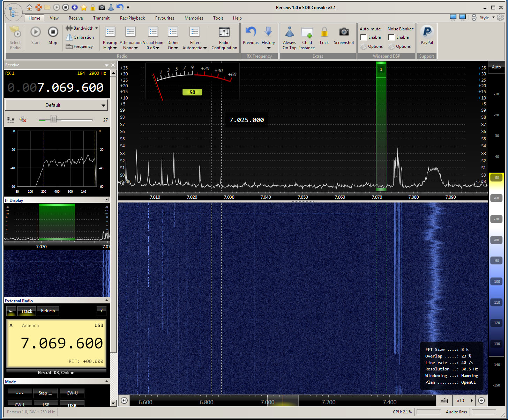Open Radio Configuration
508x420 pixels.
click(x=224, y=32)
